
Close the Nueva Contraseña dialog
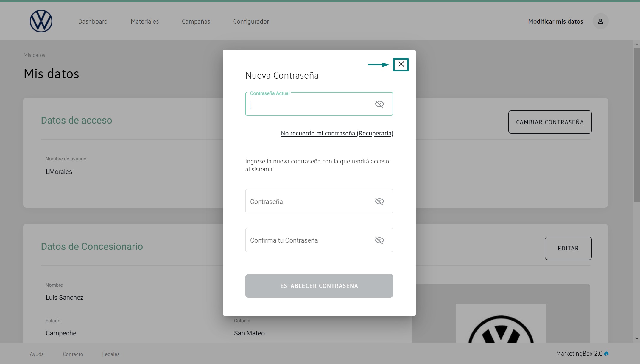401,64
